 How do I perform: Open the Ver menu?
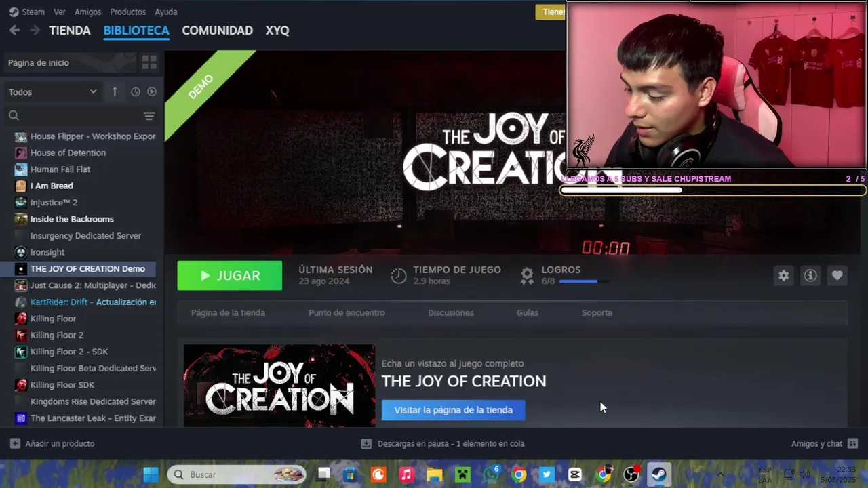point(60,12)
